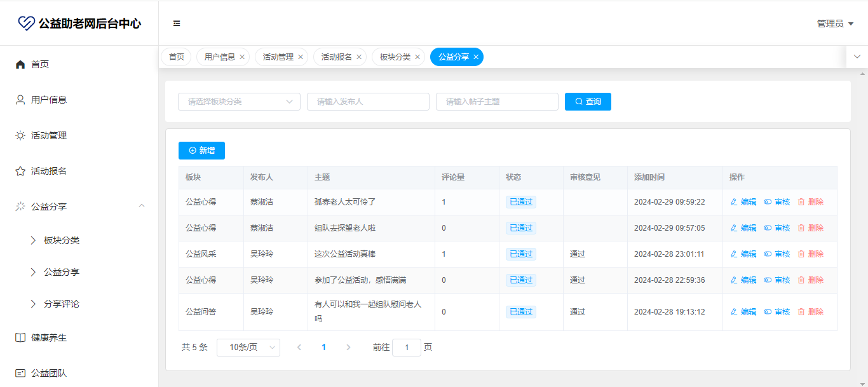Close the active 公益分享 tab
The image size is (868, 387).
(x=476, y=57)
